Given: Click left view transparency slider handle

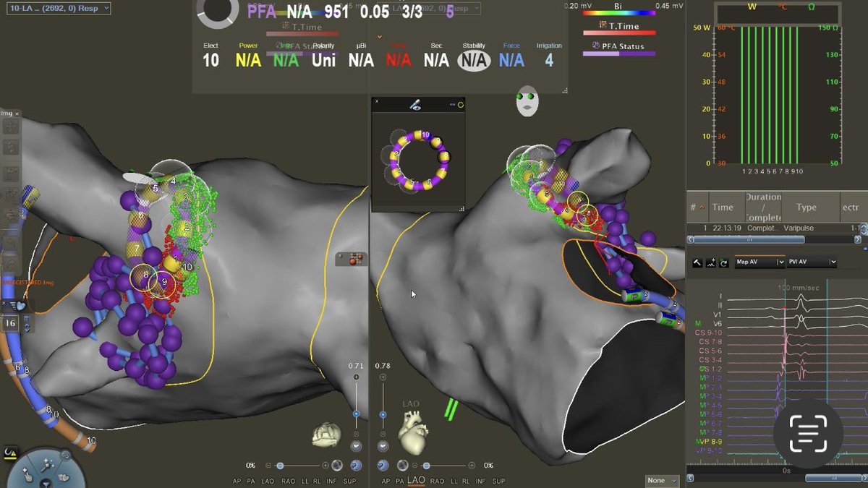Looking at the screenshot, I should click(x=280, y=466).
